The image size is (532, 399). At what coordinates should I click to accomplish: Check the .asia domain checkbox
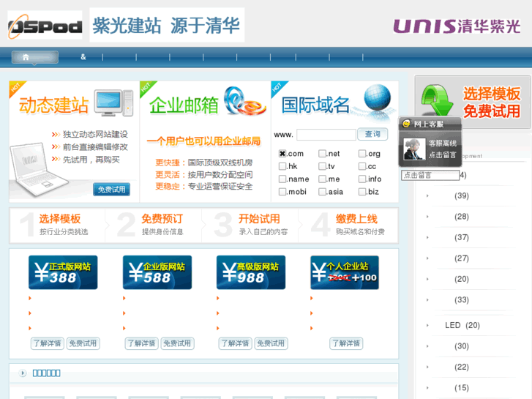pyautogui.click(x=322, y=192)
